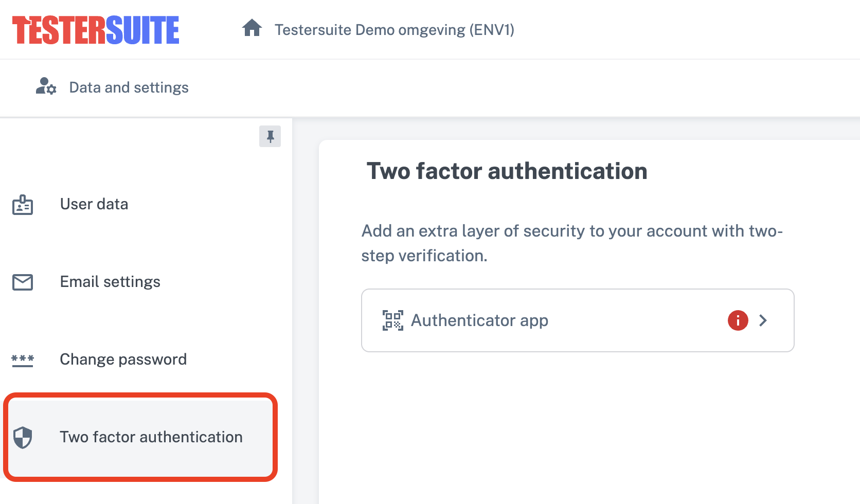Open the User data menu item
The height and width of the screenshot is (504, 860).
pos(94,204)
